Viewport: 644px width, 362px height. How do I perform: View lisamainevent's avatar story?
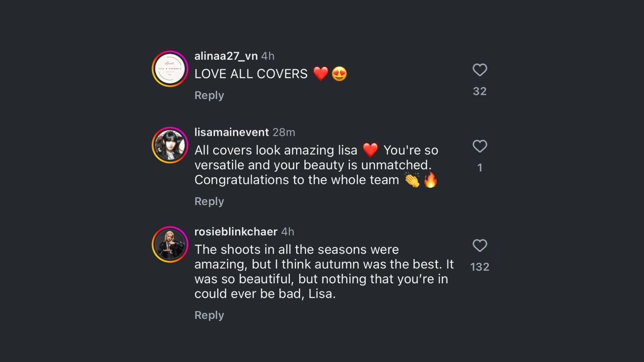click(170, 145)
